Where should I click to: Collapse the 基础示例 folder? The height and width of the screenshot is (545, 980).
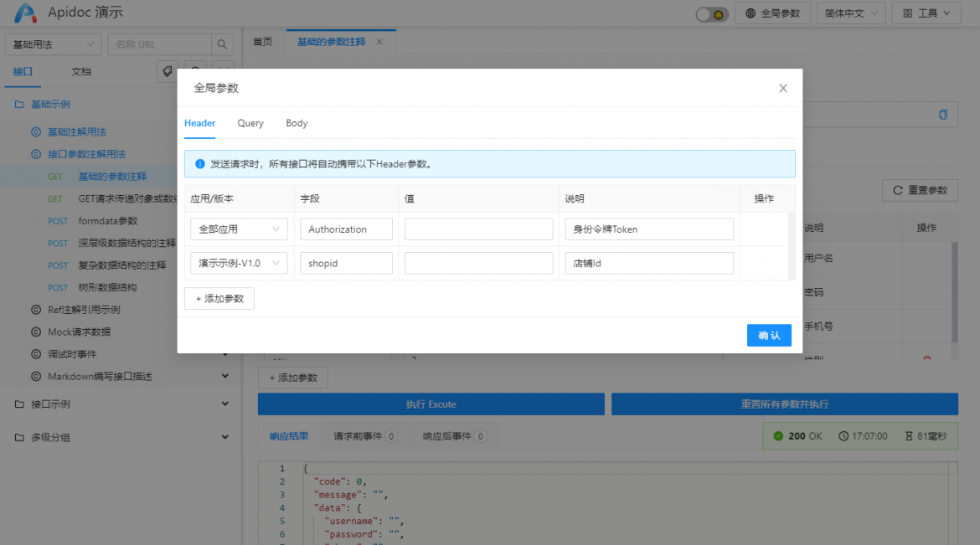[50, 105]
